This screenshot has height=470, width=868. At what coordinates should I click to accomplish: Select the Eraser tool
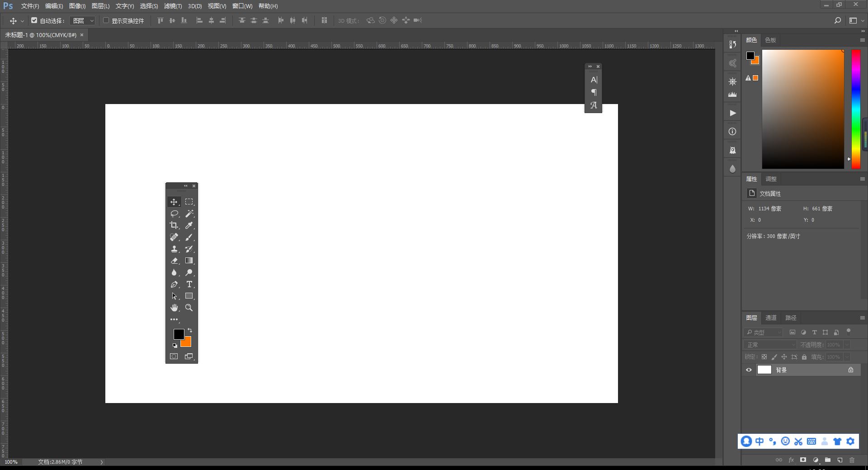click(x=175, y=261)
